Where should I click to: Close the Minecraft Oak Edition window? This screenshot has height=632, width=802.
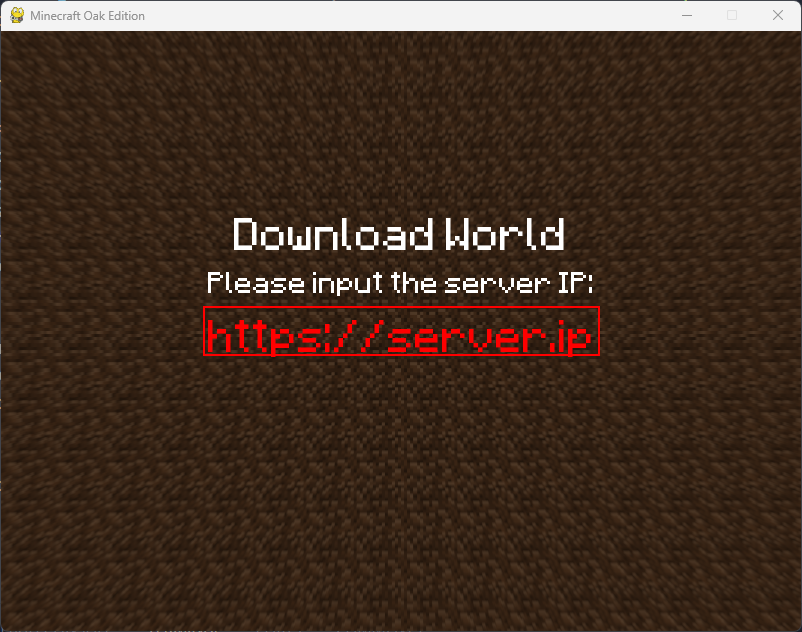(x=778, y=15)
